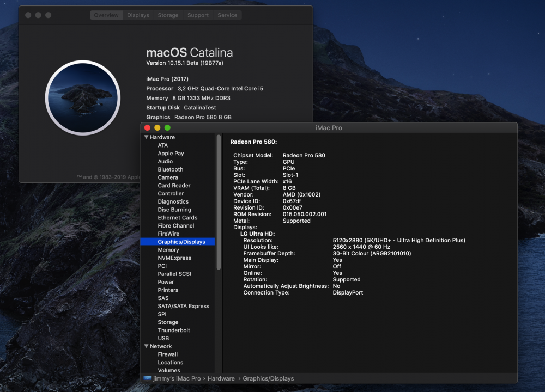Select Controller in the sidebar
This screenshot has width=545, height=392.
pyautogui.click(x=171, y=193)
